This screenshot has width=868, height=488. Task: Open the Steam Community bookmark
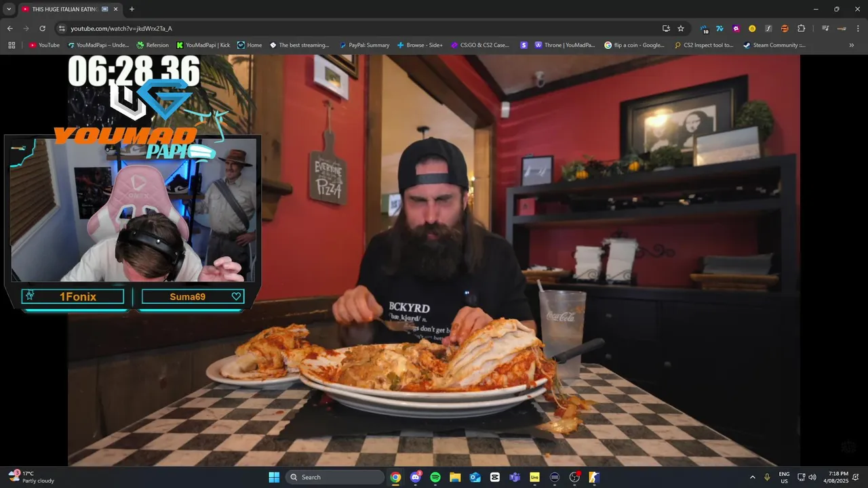(x=774, y=45)
